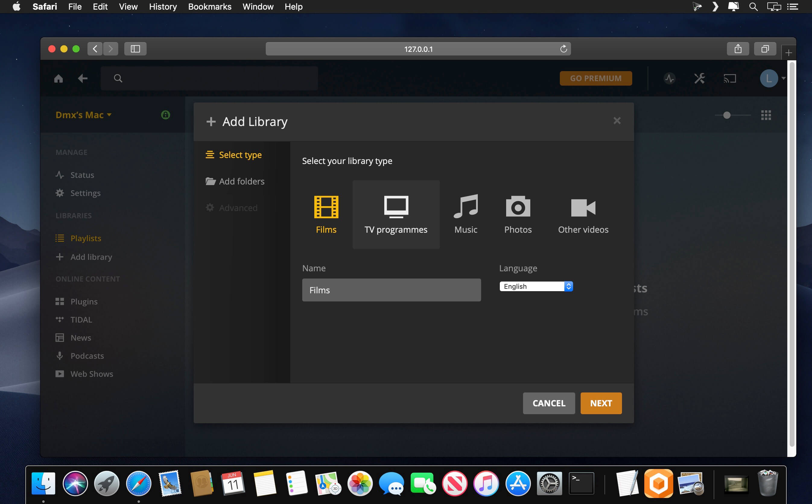Viewport: 812px width, 504px height.
Task: Open System Preferences from the Dock
Action: click(549, 483)
